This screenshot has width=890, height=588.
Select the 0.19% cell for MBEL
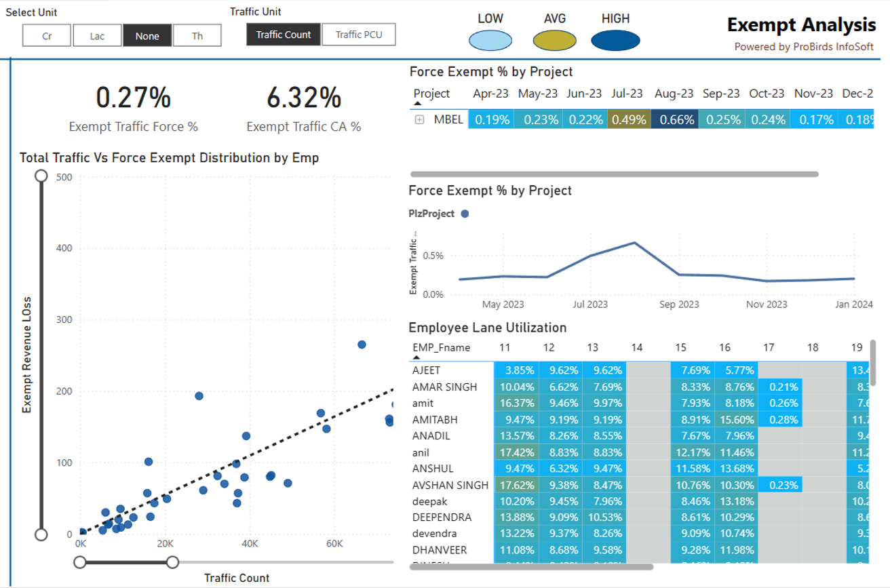coord(491,120)
